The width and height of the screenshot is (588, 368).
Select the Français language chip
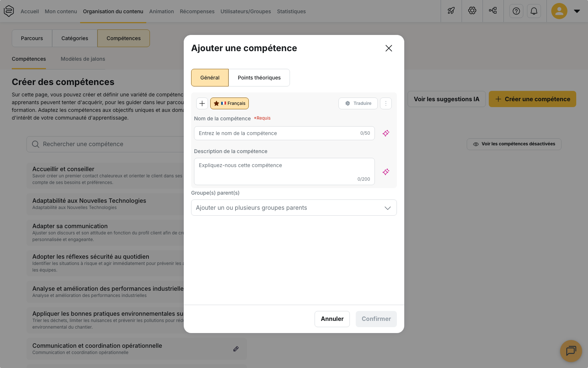pyautogui.click(x=229, y=103)
